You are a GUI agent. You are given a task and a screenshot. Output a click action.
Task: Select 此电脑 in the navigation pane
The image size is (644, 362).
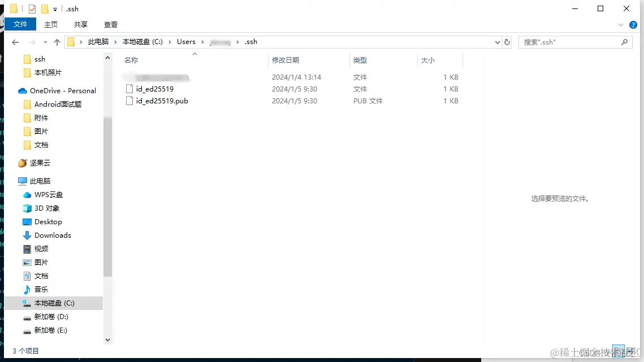click(40, 181)
